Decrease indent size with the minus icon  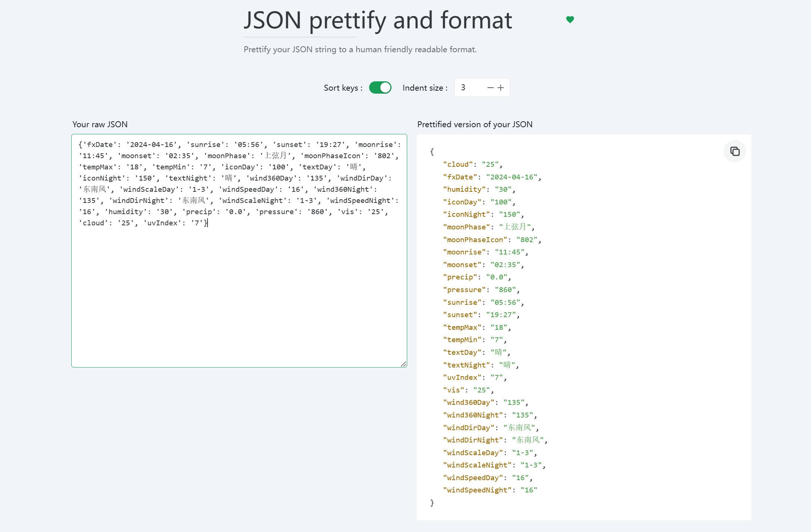point(490,88)
